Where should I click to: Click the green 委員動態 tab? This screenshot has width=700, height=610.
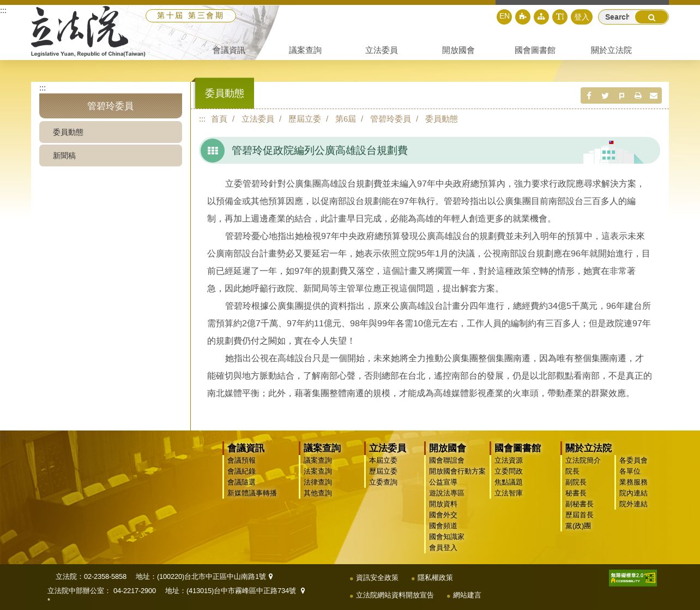[x=224, y=93]
